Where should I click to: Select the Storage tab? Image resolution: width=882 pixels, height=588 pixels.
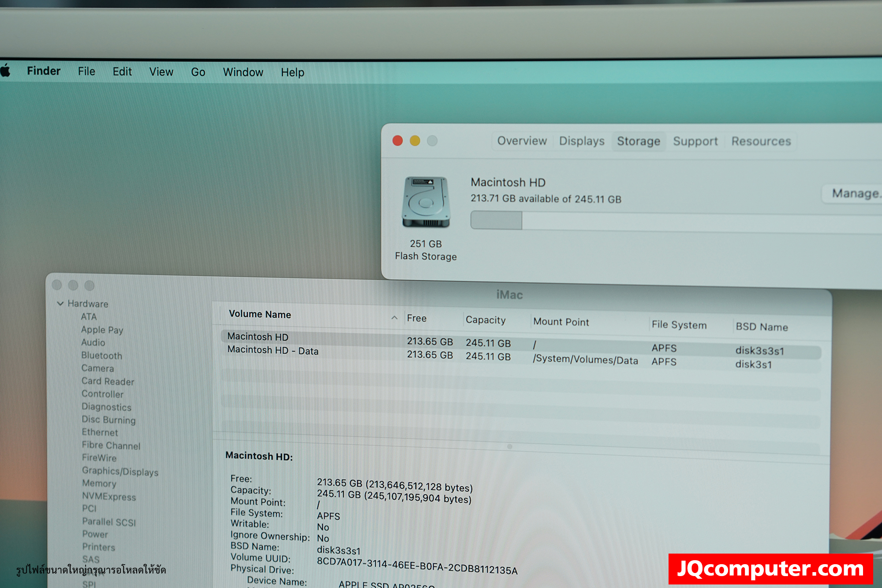[639, 141]
